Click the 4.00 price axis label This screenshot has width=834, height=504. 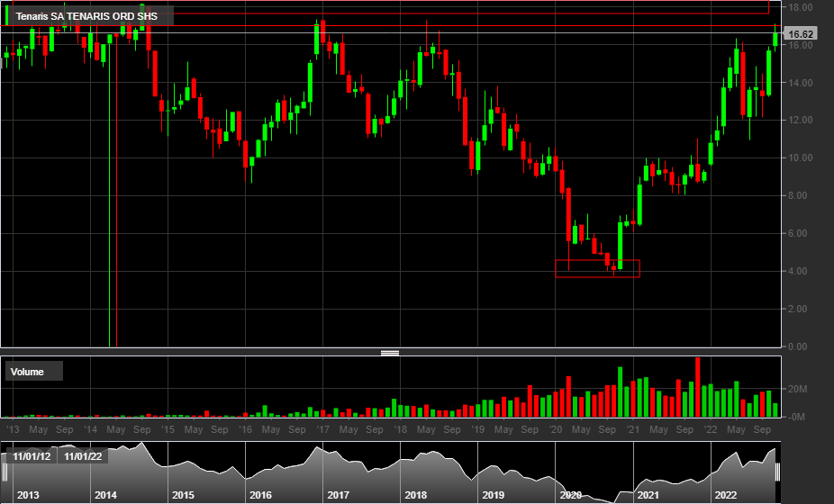click(798, 271)
